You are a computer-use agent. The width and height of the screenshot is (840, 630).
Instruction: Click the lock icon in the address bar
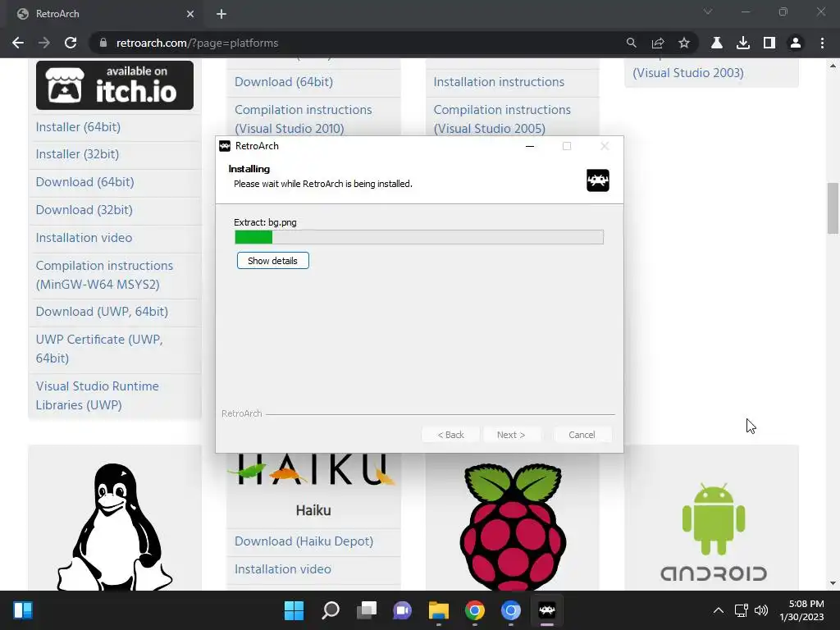point(103,43)
